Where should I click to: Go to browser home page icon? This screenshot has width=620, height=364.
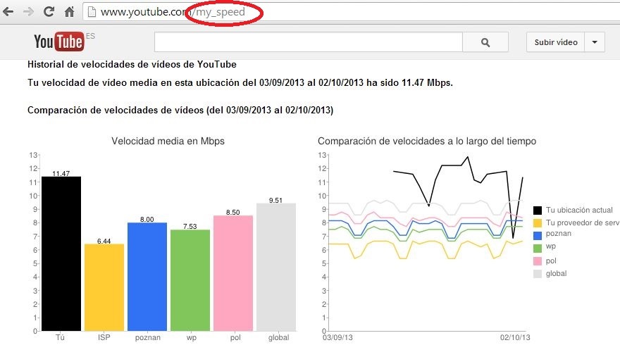coord(70,12)
